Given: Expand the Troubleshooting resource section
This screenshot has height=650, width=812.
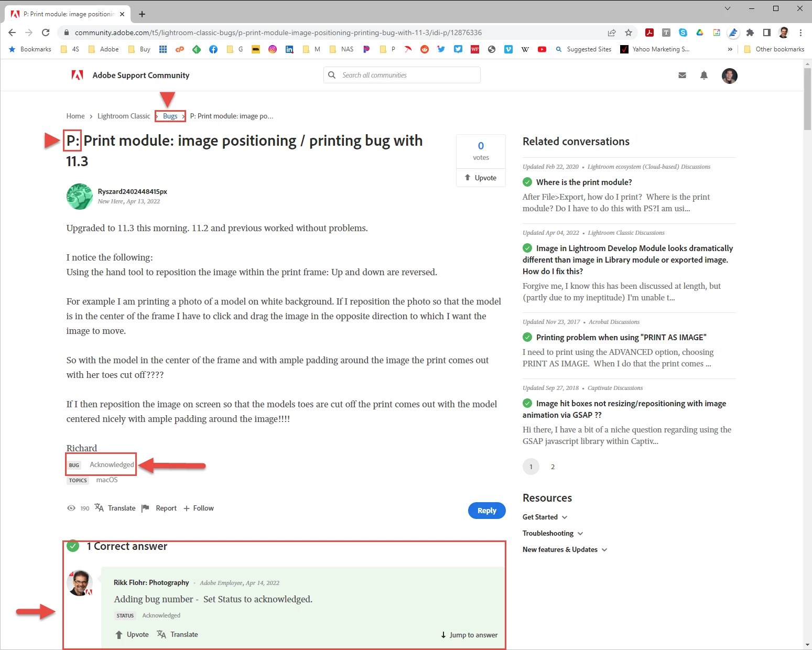Looking at the screenshot, I should point(553,533).
